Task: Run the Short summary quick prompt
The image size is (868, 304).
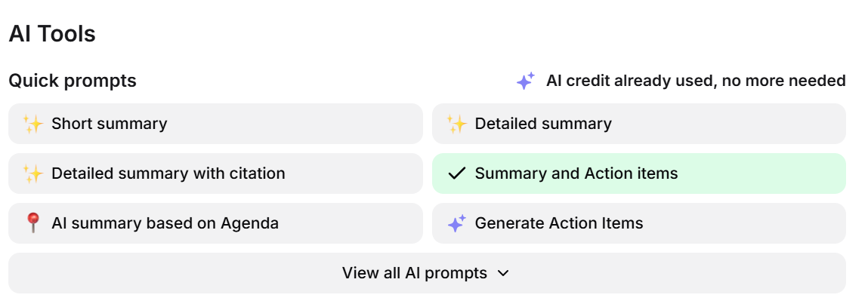Action: pos(215,124)
